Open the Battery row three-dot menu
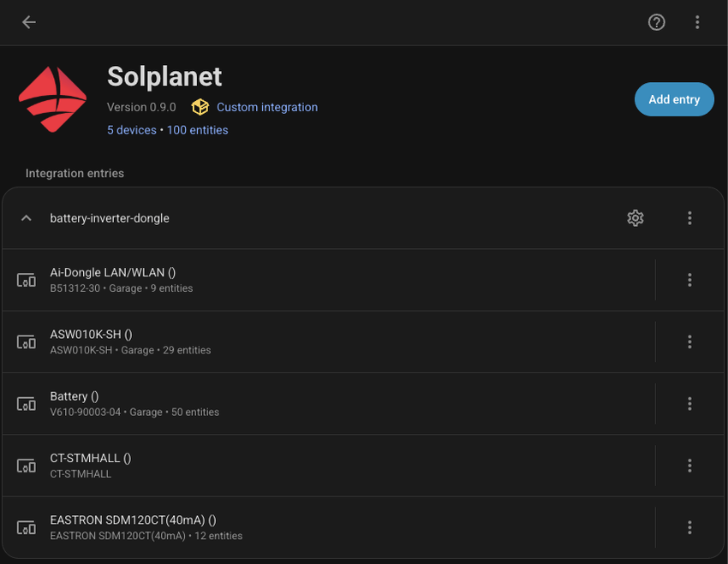The height and width of the screenshot is (564, 728). point(689,404)
